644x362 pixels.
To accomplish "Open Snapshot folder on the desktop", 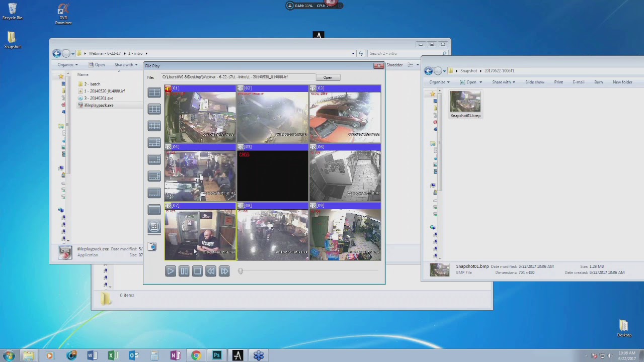I will click(12, 40).
